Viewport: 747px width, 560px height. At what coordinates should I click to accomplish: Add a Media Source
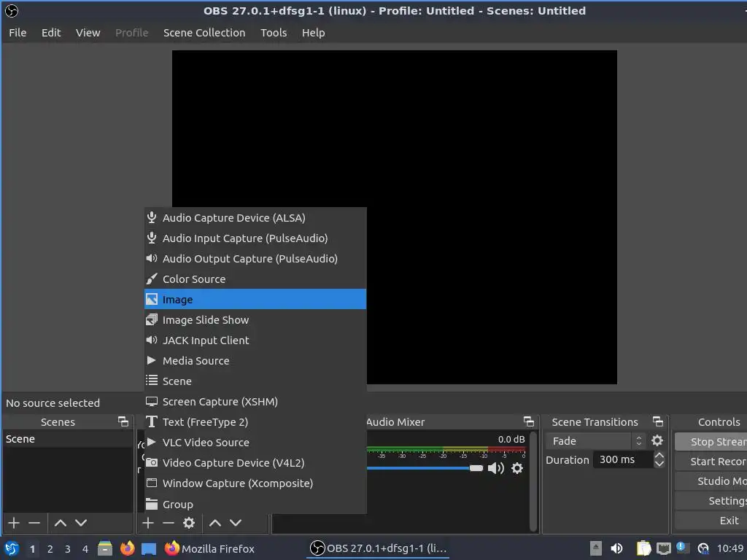(255, 360)
